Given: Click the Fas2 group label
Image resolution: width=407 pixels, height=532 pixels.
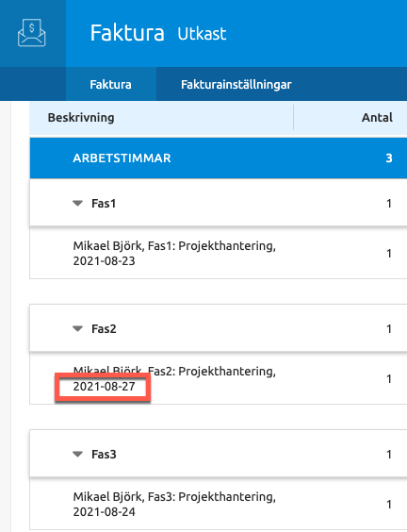Looking at the screenshot, I should click(104, 329).
